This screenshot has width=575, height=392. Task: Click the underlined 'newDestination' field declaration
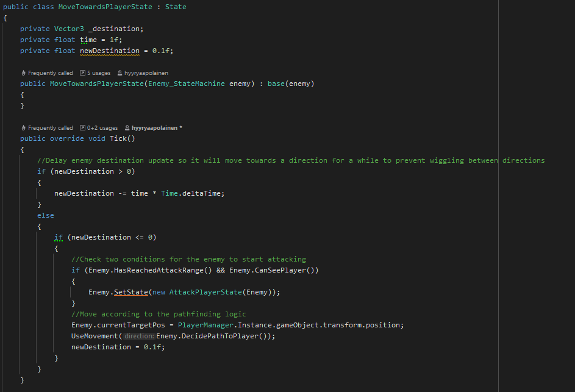tap(110, 51)
